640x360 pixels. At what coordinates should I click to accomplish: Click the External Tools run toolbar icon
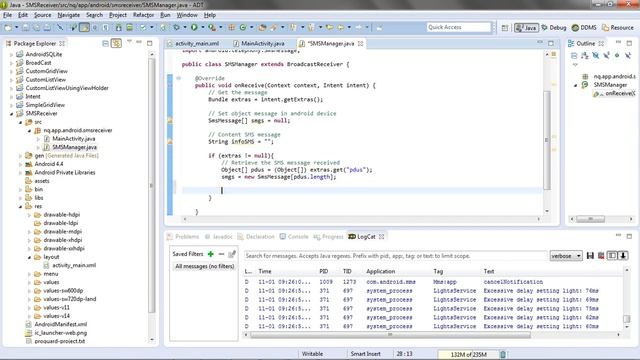[x=212, y=27]
